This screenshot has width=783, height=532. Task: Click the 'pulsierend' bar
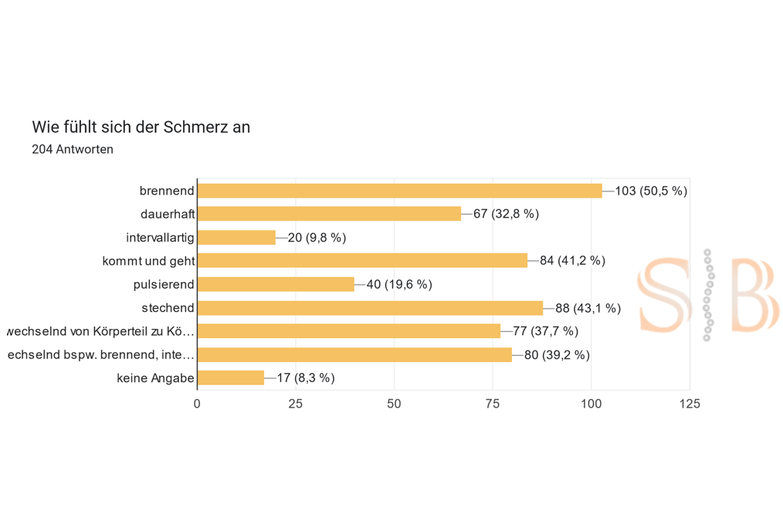pyautogui.click(x=276, y=284)
